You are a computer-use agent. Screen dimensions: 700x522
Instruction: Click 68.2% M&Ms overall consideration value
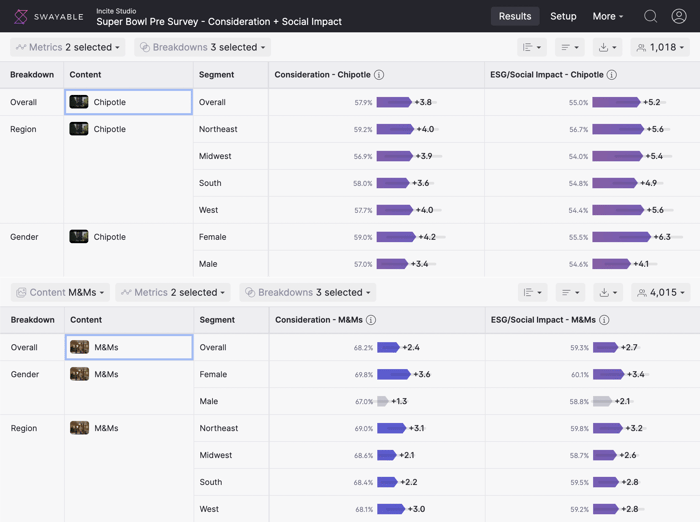point(363,347)
